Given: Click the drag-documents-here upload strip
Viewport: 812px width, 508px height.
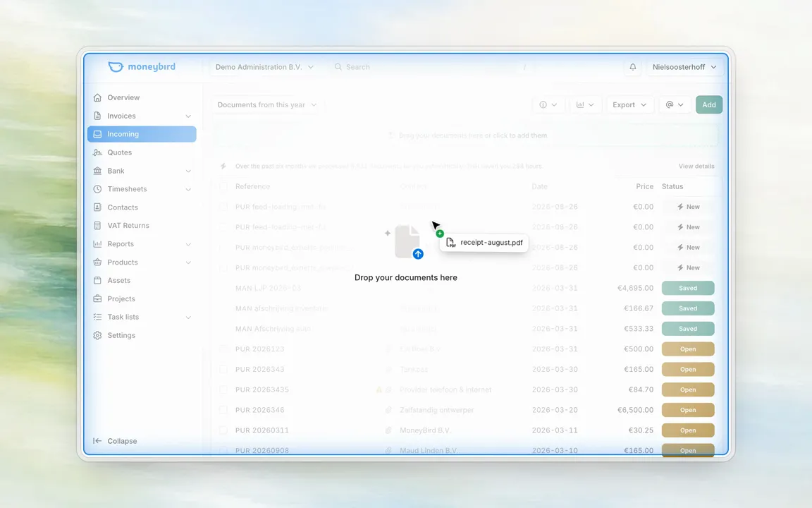Looking at the screenshot, I should 466,135.
